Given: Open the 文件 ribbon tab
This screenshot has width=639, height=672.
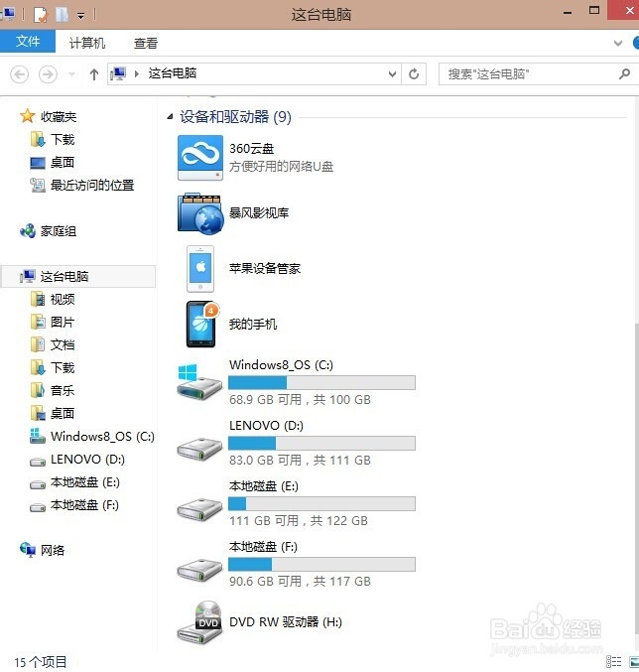Looking at the screenshot, I should (28, 42).
